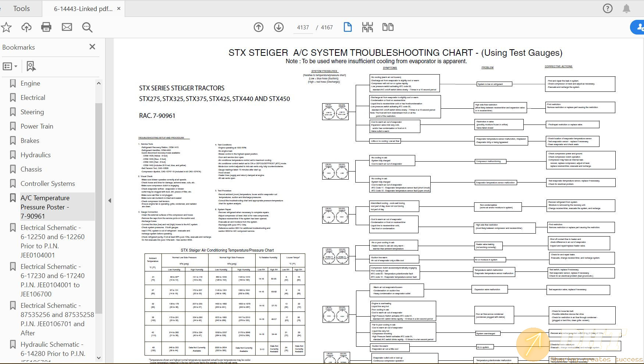Image resolution: width=644 pixels, height=364 pixels.
Task: Click the bookmark icon beside Power Train
Action: (13, 126)
